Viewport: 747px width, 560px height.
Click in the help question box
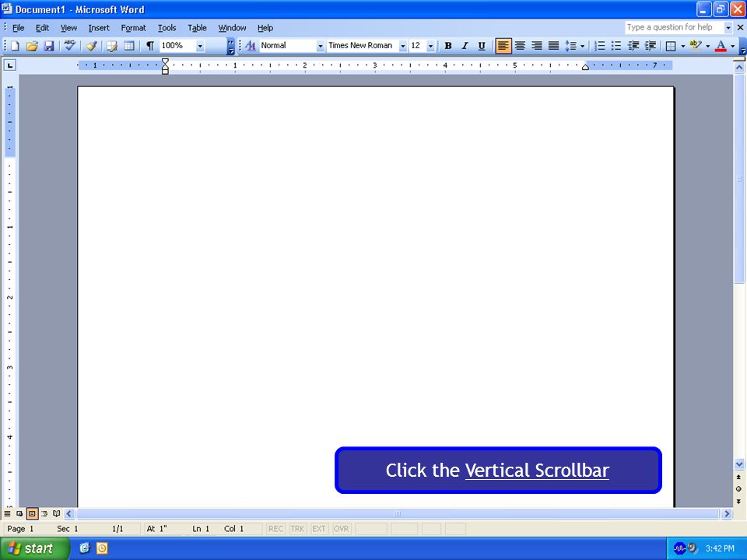674,28
